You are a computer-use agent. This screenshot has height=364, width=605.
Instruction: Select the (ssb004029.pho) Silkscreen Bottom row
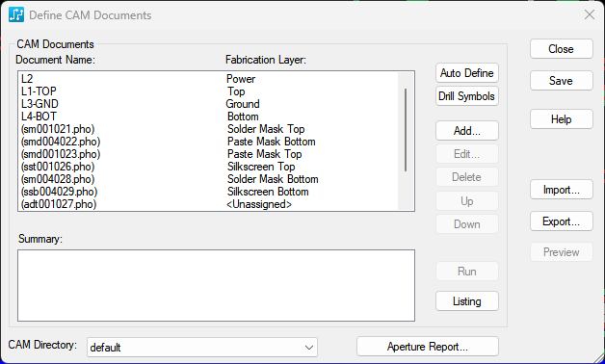[x=208, y=192]
